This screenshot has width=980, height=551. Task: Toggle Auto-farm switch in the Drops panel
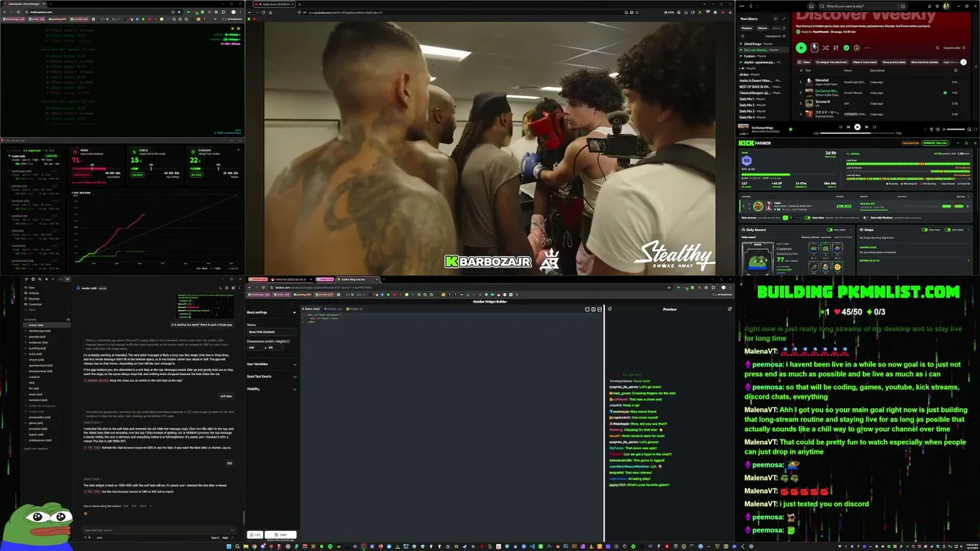[x=924, y=230]
